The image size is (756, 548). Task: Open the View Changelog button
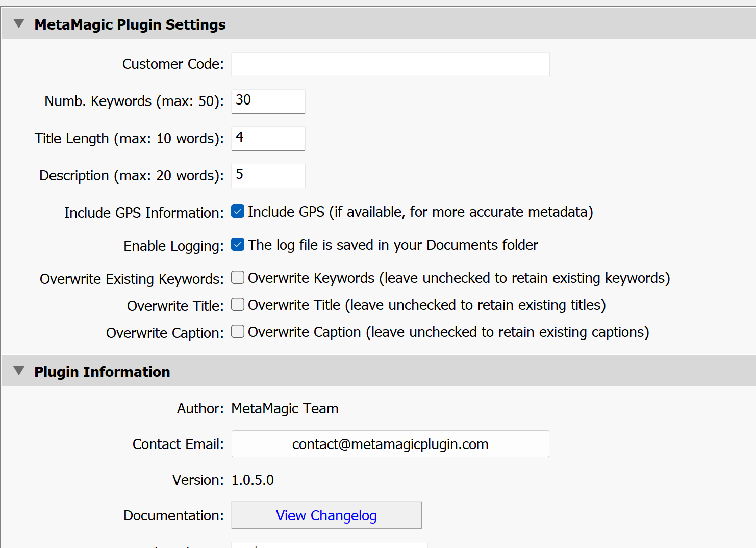[x=326, y=515]
